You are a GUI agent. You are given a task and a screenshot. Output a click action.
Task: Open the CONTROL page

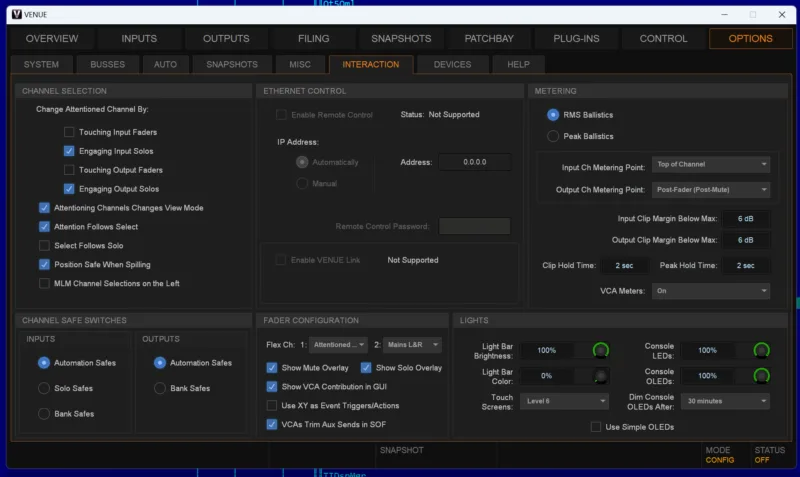click(x=663, y=39)
